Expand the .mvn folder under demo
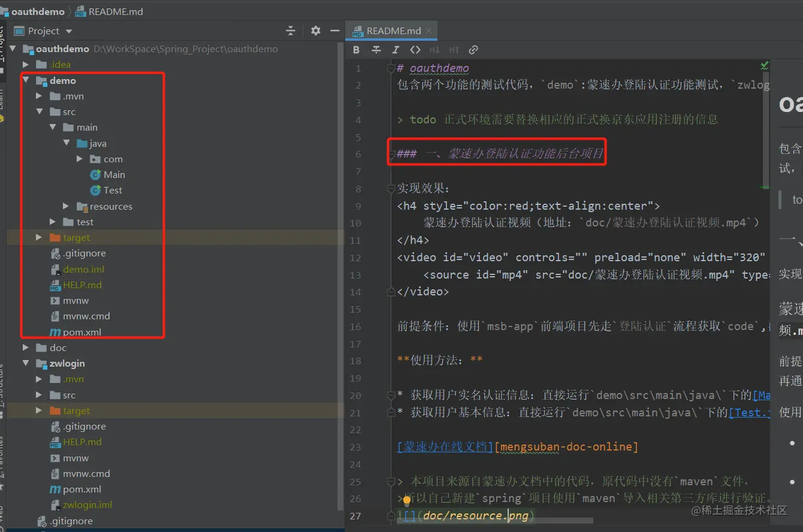This screenshot has height=532, width=803. pyautogui.click(x=39, y=96)
